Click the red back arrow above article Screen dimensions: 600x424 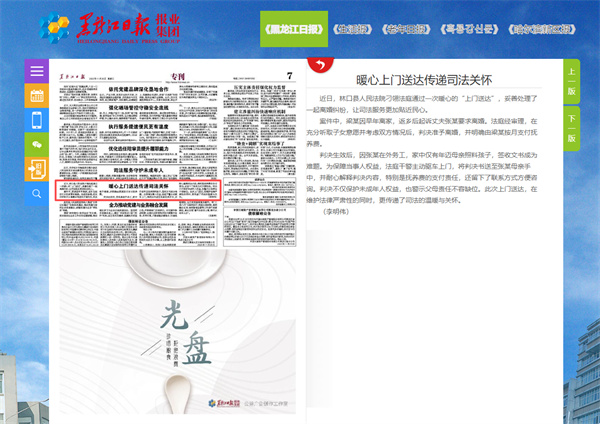point(319,64)
